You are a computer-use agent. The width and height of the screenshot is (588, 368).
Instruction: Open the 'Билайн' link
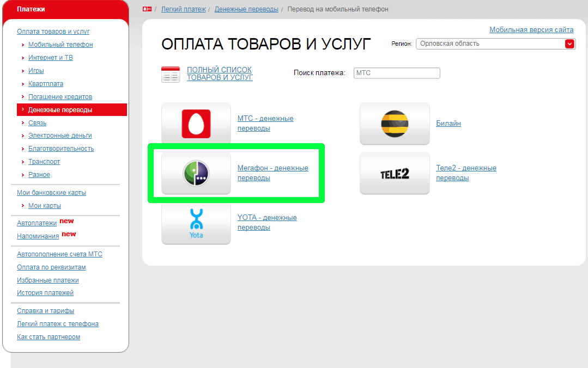448,123
